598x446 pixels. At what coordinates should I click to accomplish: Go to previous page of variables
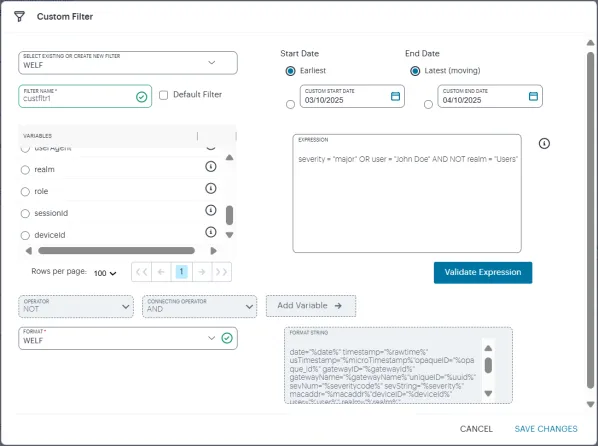pyautogui.click(x=161, y=272)
